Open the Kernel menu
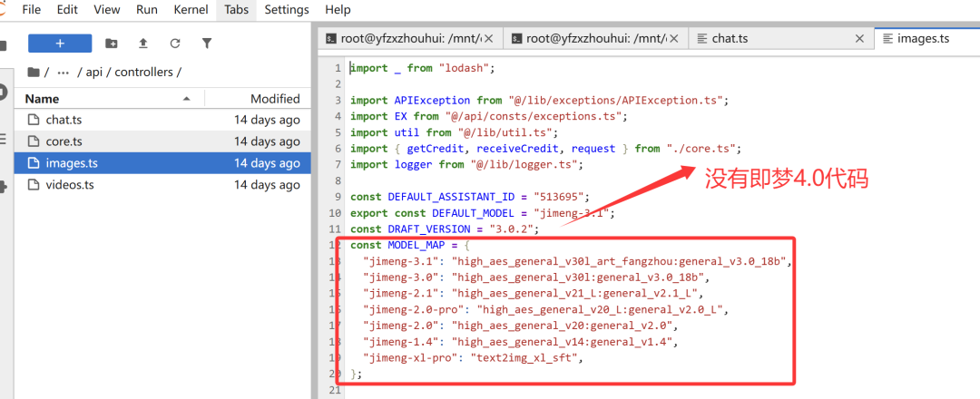 (191, 9)
